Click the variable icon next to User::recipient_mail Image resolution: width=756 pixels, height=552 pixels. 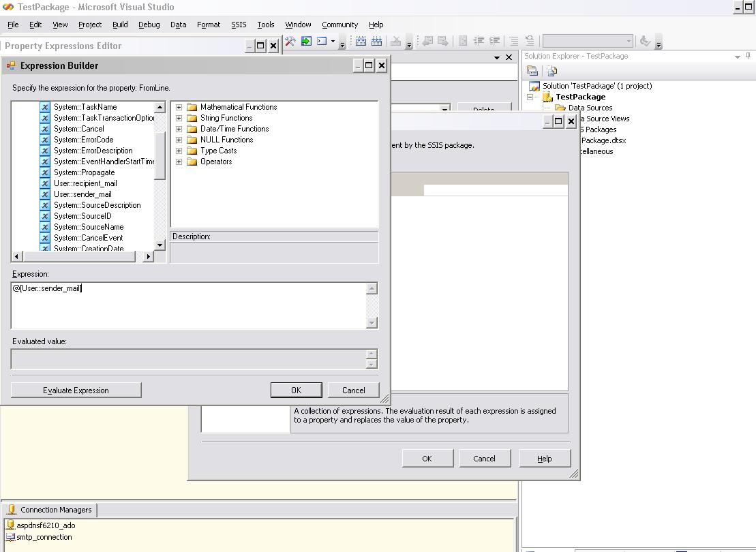point(44,183)
